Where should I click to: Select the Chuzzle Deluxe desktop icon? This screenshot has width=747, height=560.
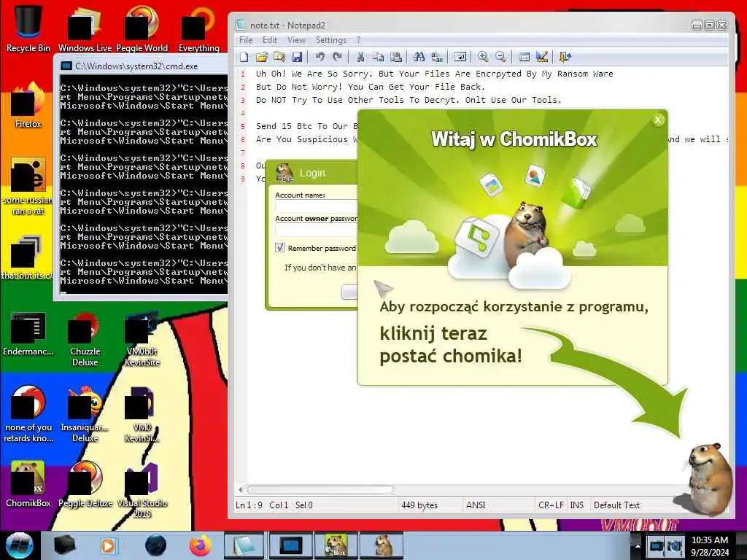(85, 339)
